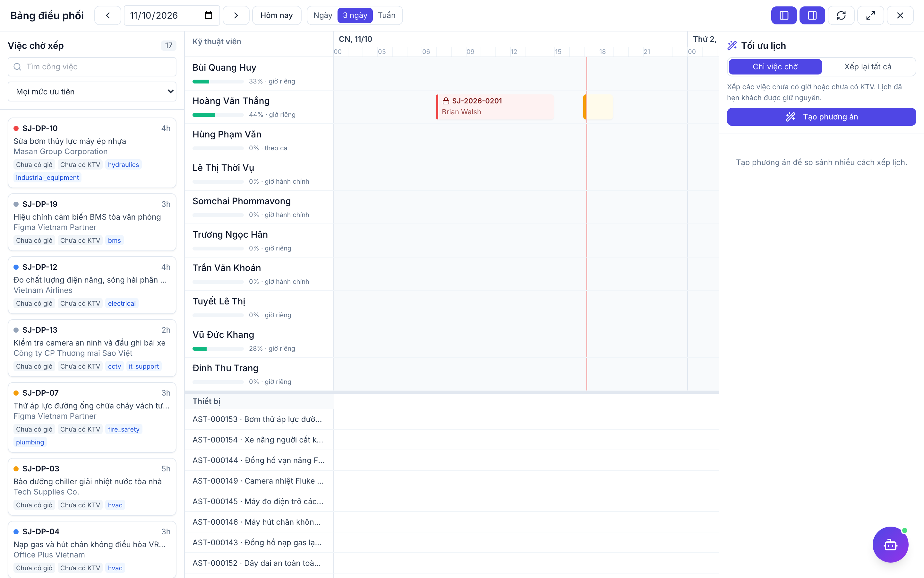Select the Xếp lại tất cả mode

[868, 67]
